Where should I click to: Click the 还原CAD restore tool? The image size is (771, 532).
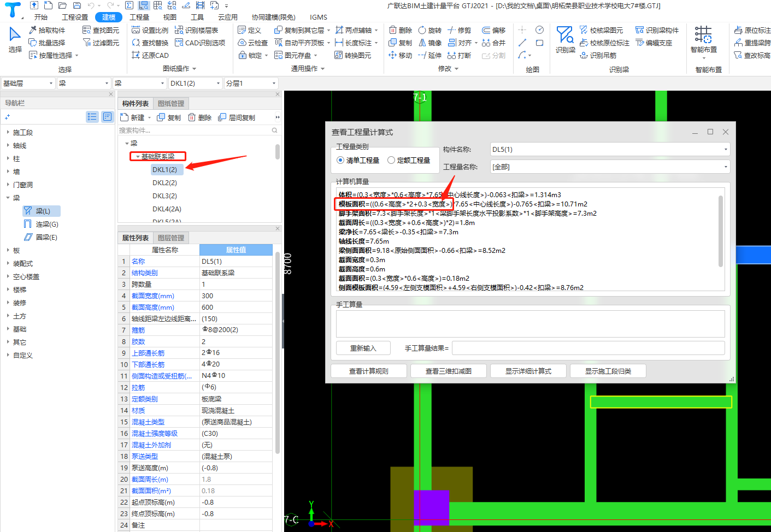(150, 55)
